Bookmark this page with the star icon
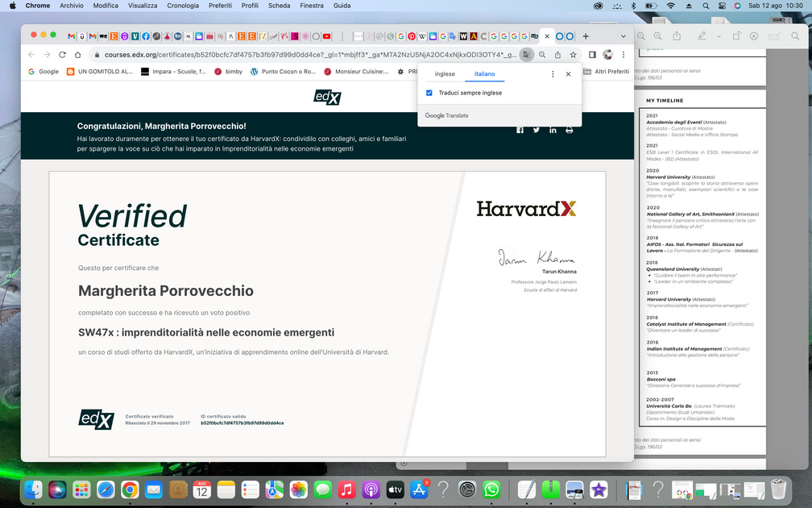Image resolution: width=812 pixels, height=508 pixels. click(x=574, y=55)
